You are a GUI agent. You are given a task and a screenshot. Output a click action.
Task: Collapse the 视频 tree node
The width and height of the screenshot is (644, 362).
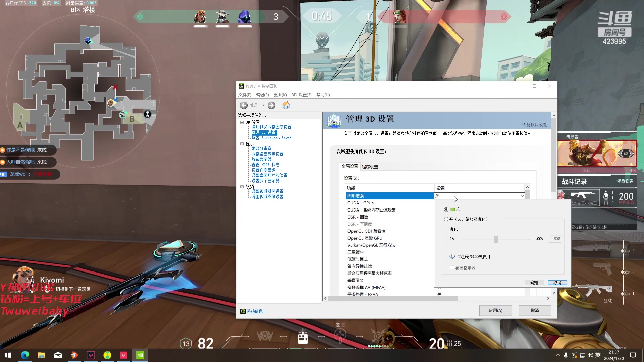point(242,187)
